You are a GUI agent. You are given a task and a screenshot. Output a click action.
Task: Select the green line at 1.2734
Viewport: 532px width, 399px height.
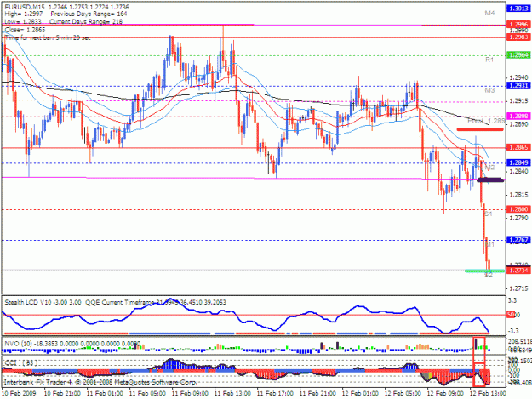(484, 271)
